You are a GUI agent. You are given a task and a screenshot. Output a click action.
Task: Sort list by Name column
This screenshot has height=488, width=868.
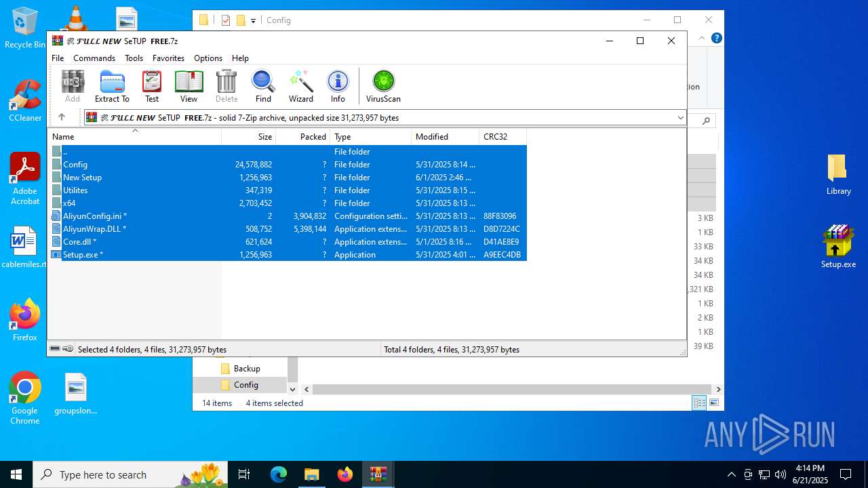135,137
